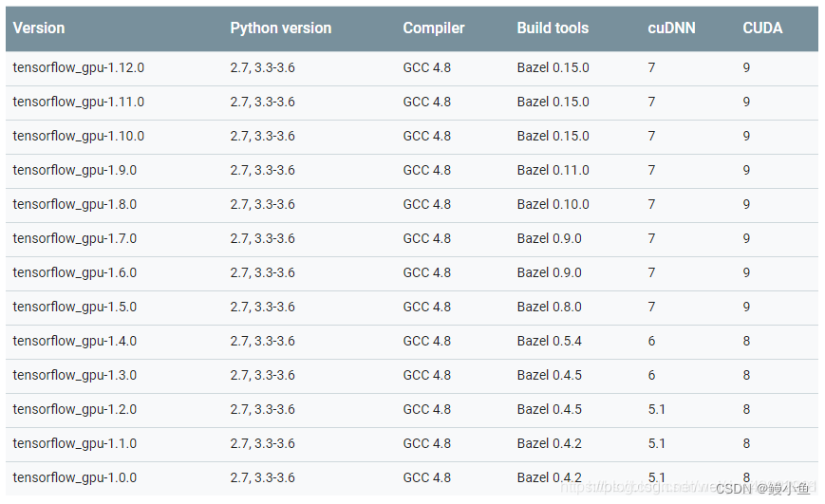This screenshot has width=825, height=504.
Task: Click cuDNN value 5.1 in 1.2.0 row
Action: pos(657,410)
